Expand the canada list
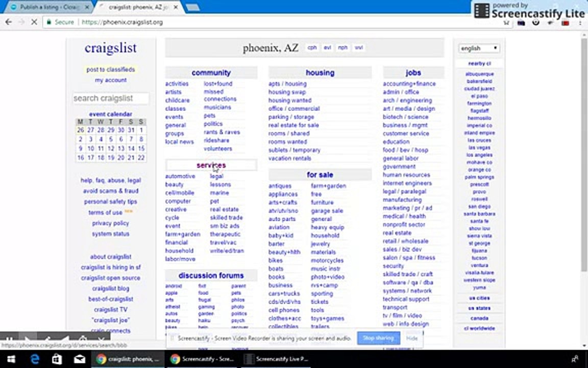Screen dimensions: 588x368 [x=479, y=318]
